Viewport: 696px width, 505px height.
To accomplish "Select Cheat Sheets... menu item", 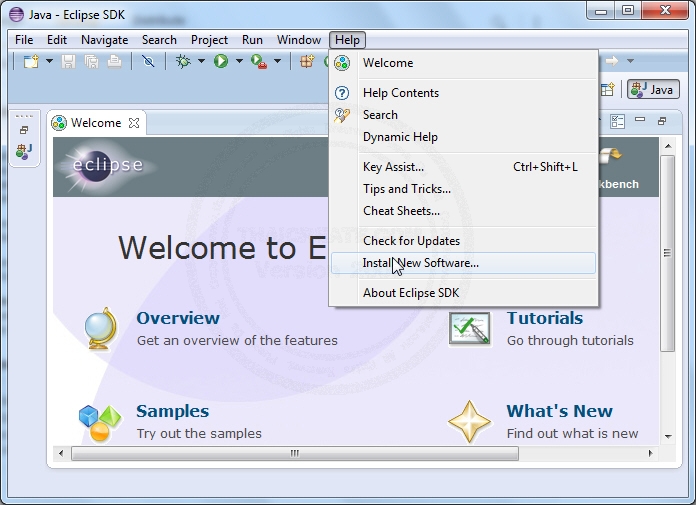I will [x=463, y=211].
